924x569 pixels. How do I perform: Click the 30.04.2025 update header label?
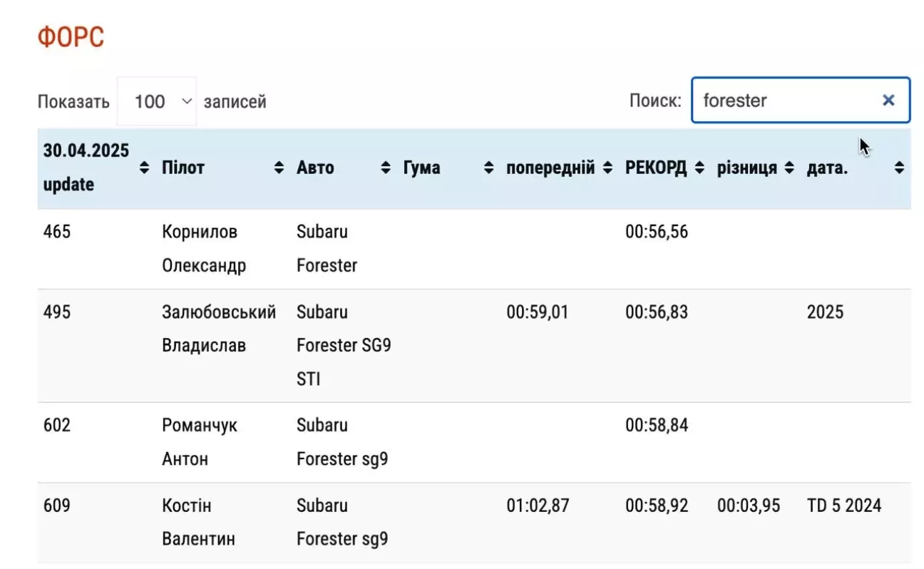(86, 168)
